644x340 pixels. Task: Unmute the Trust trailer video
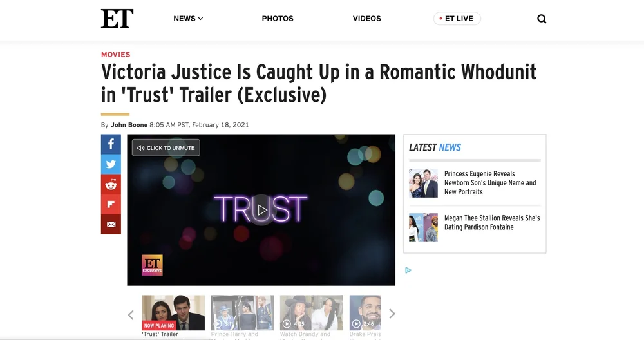point(166,148)
